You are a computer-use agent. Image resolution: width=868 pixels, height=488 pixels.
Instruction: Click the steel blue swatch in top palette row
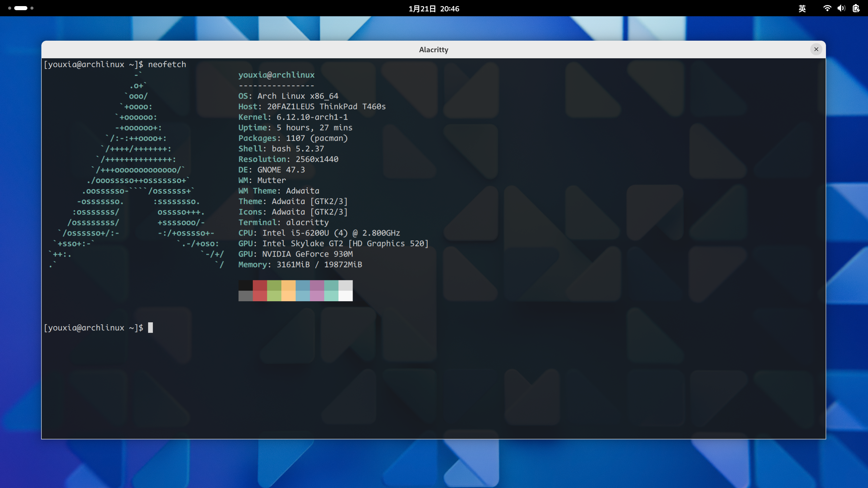[302, 285]
